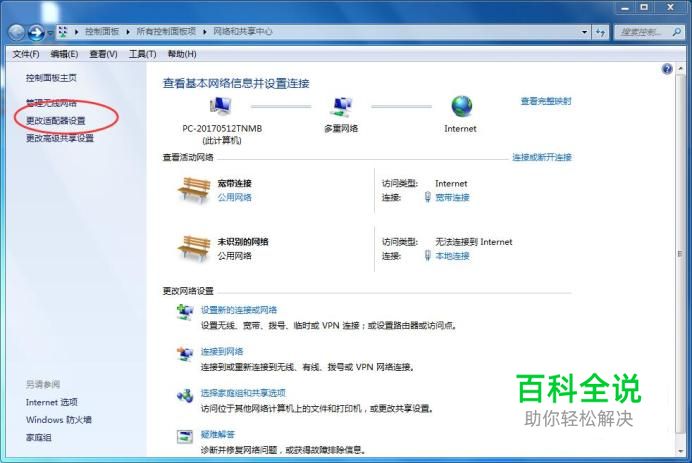Click the vertical scrollbar thumb
The width and height of the screenshot is (692, 463).
click(x=680, y=254)
